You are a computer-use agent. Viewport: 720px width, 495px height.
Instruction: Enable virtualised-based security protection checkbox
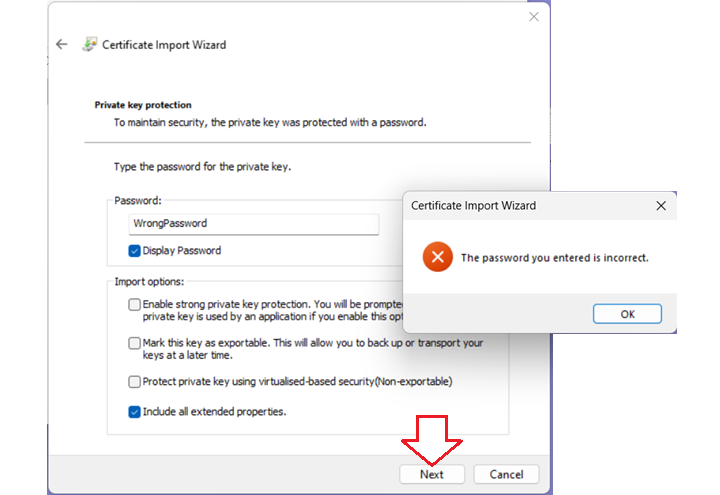(x=135, y=381)
